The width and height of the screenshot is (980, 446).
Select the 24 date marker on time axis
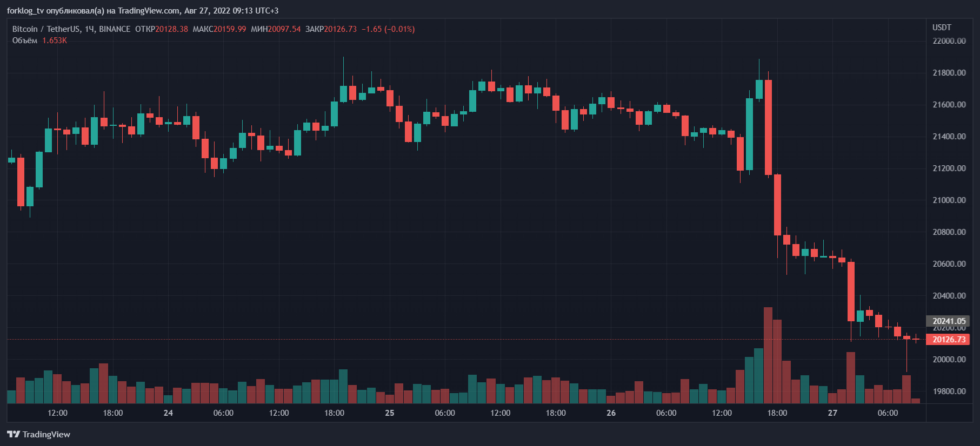[x=168, y=413]
